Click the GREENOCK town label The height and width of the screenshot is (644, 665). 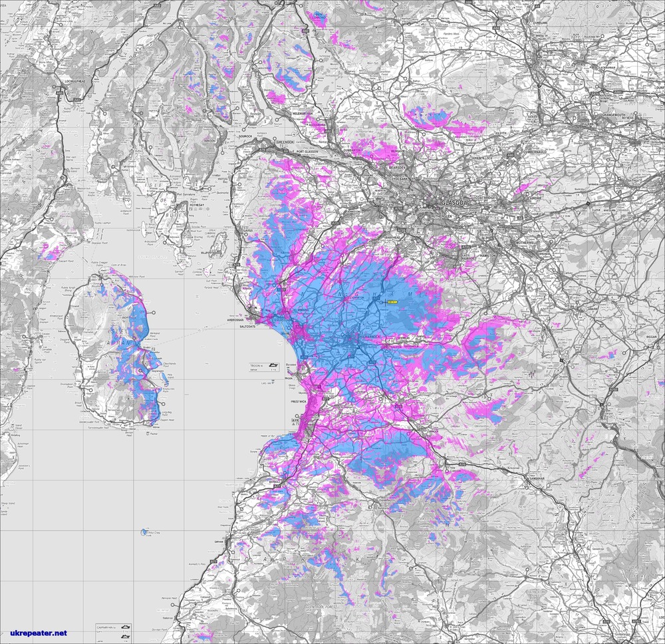285,141
